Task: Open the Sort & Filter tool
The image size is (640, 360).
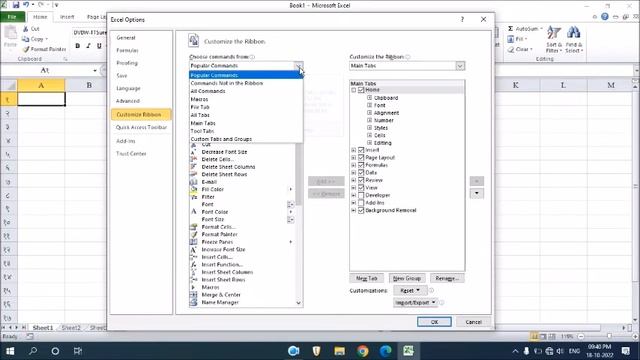Action: pos(554,39)
